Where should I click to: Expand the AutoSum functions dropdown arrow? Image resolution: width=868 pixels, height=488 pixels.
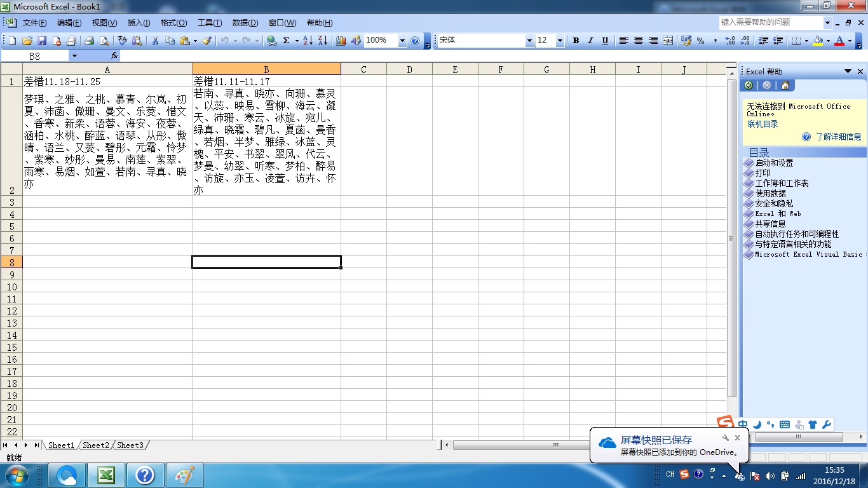[x=297, y=41]
